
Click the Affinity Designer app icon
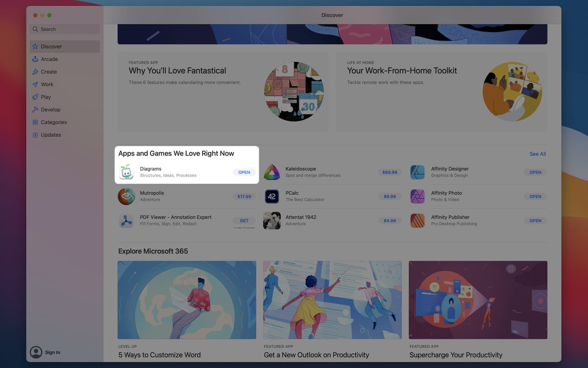tap(417, 172)
